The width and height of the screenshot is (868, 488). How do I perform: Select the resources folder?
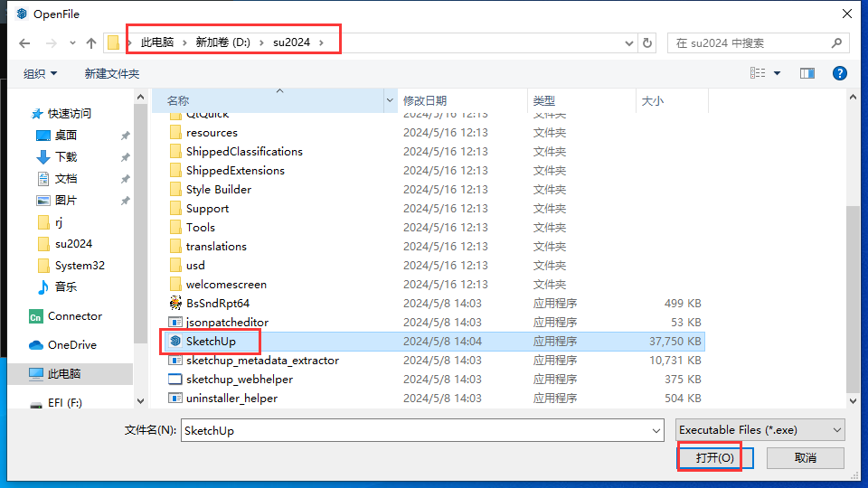pyautogui.click(x=212, y=133)
